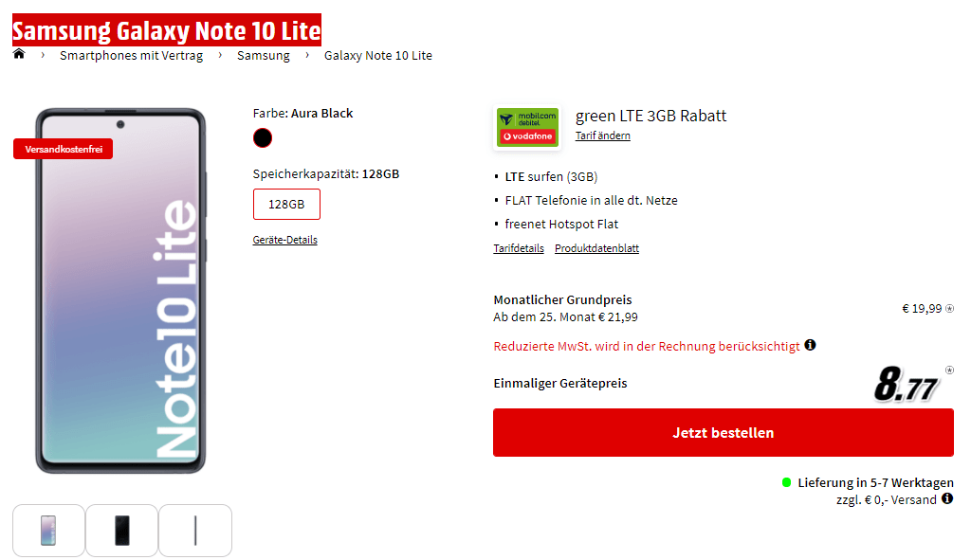971x560 pixels.
Task: Open Galaxy Note 10 Lite breadcrumb
Action: pyautogui.click(x=378, y=56)
